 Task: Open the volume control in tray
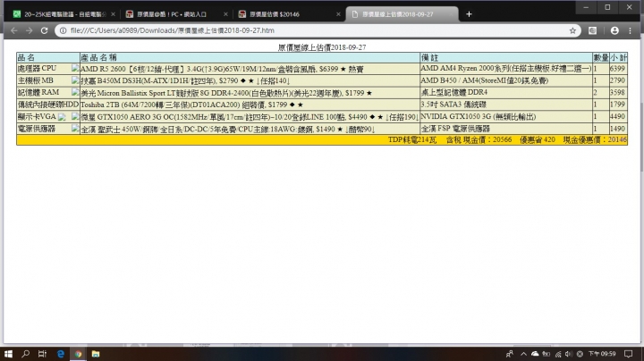coord(569,354)
